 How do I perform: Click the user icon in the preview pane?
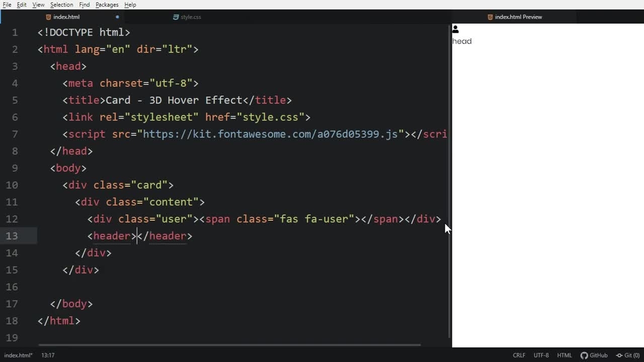pyautogui.click(x=455, y=29)
